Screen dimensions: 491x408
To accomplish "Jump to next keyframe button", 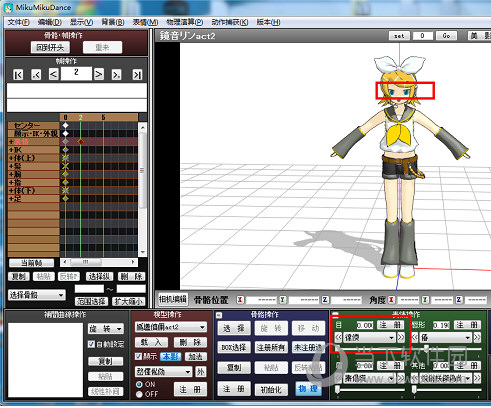I will tap(116, 75).
